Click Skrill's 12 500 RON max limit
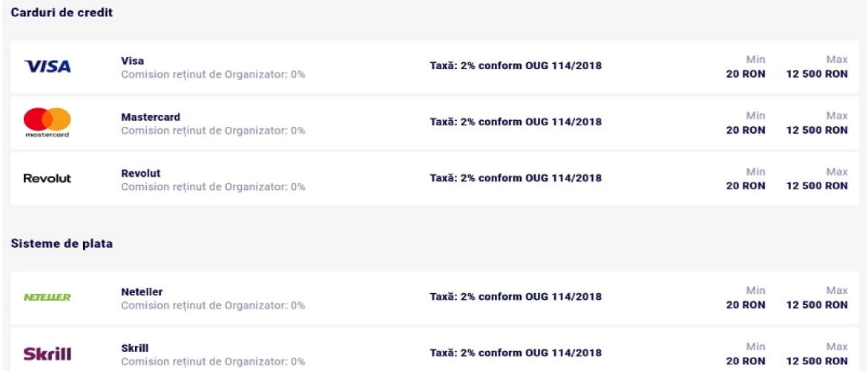Viewport: 868px width, 371px height. (x=817, y=361)
